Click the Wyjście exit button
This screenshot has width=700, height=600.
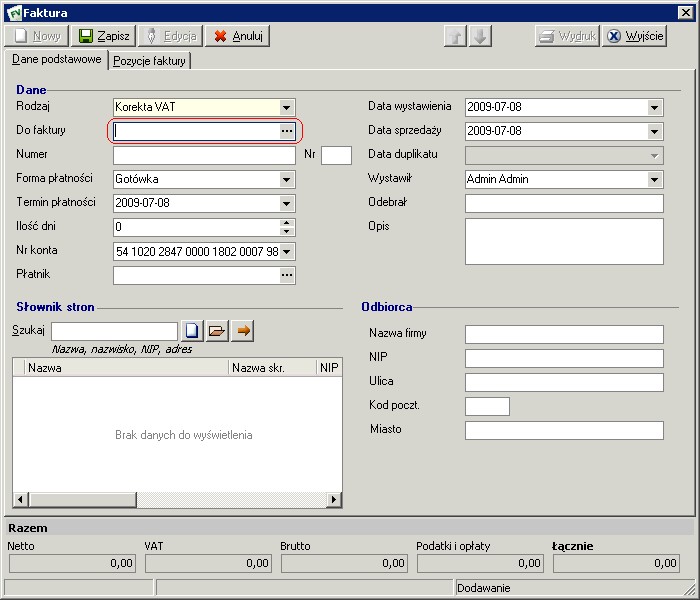[x=635, y=36]
